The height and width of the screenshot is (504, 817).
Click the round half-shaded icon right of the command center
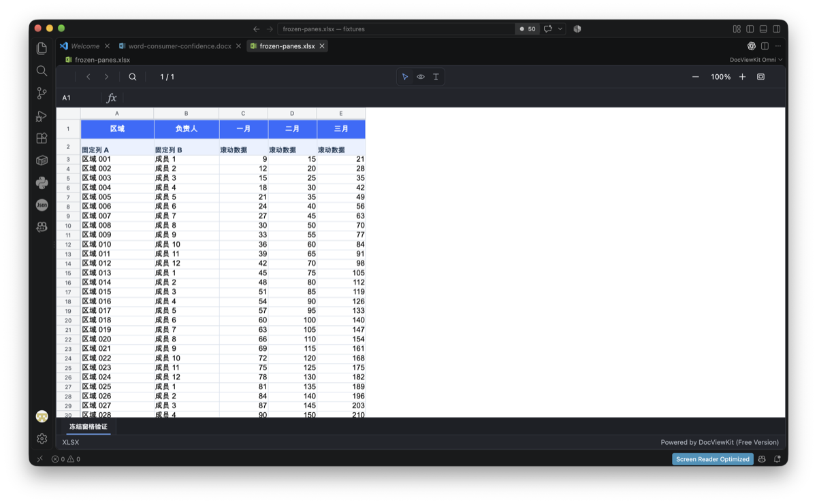tap(577, 29)
